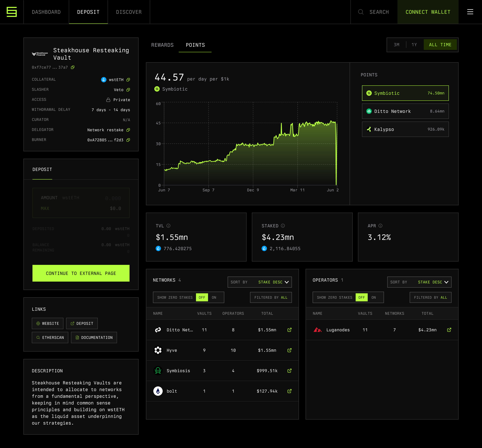This screenshot has width=482, height=448.
Task: Sort Operators table by NETWORKS column header
Action: [x=394, y=313]
